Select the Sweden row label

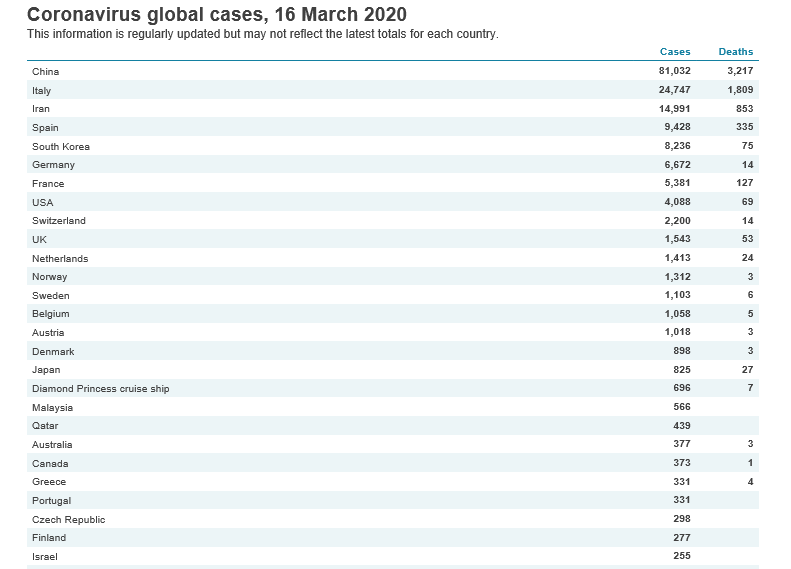coord(51,296)
